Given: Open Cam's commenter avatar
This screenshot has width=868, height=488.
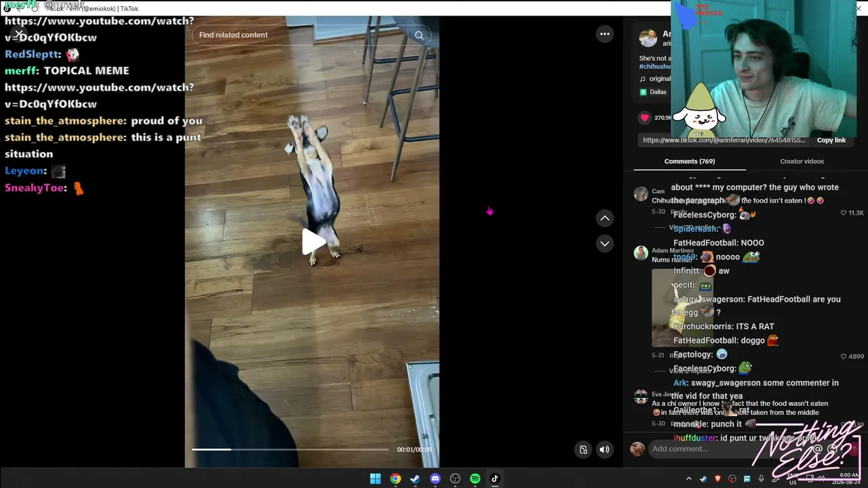Looking at the screenshot, I should click(641, 195).
